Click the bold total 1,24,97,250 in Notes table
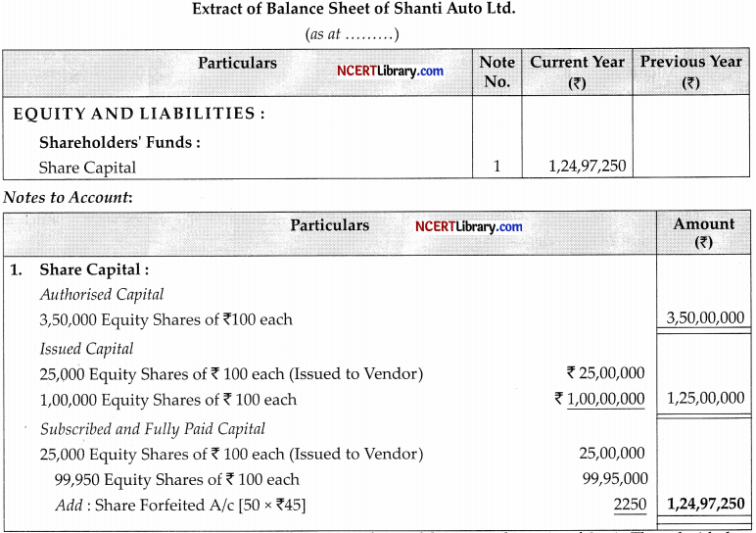The width and height of the screenshot is (756, 533). [706, 504]
